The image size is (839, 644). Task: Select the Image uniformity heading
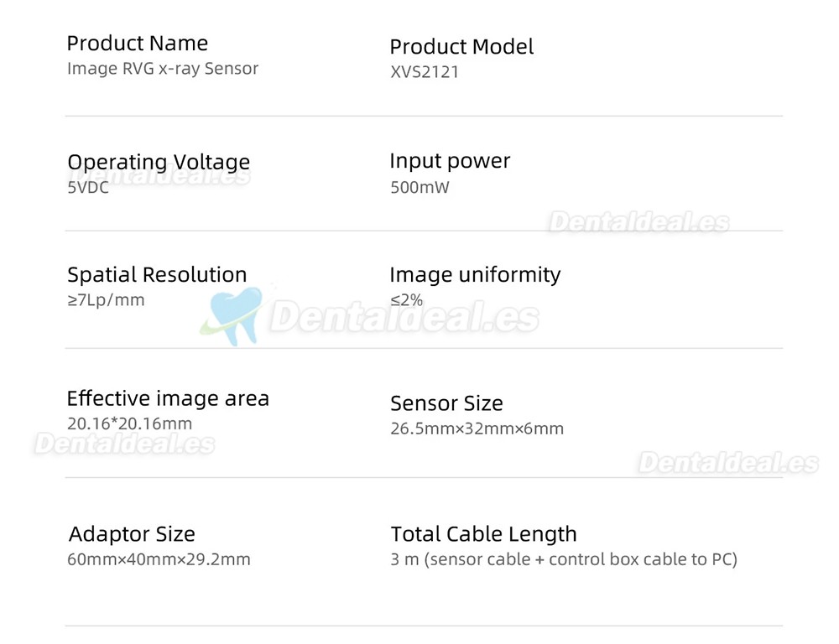(475, 275)
